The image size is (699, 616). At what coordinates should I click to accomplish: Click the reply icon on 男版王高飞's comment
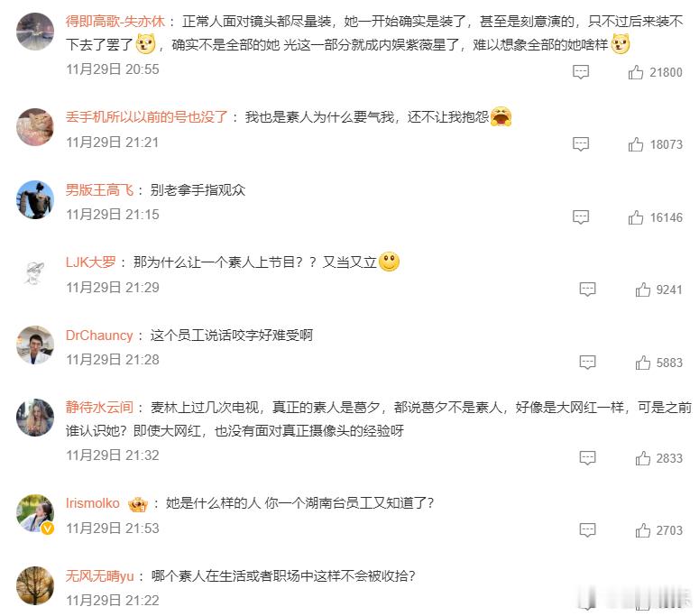point(581,217)
